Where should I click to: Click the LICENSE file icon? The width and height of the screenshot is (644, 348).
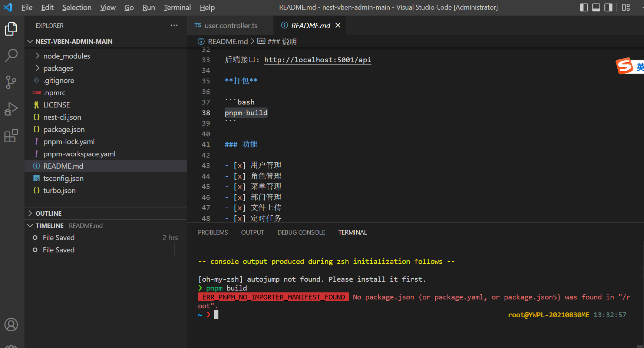(36, 105)
